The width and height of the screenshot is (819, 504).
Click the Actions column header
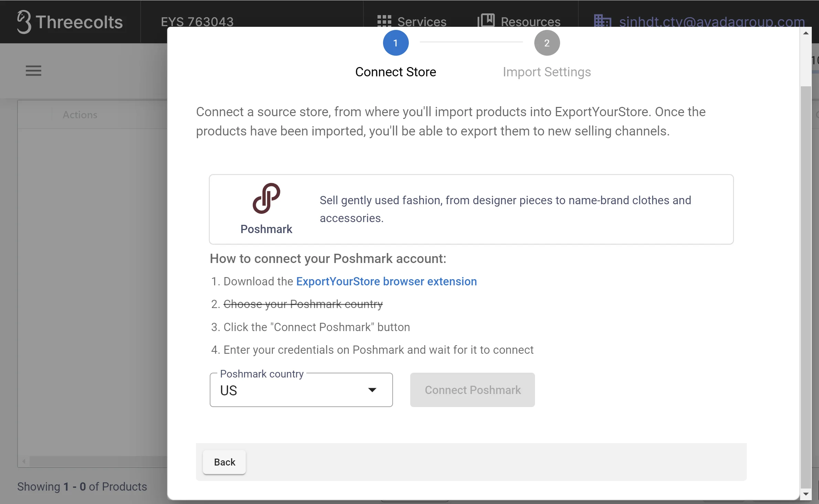[80, 115]
